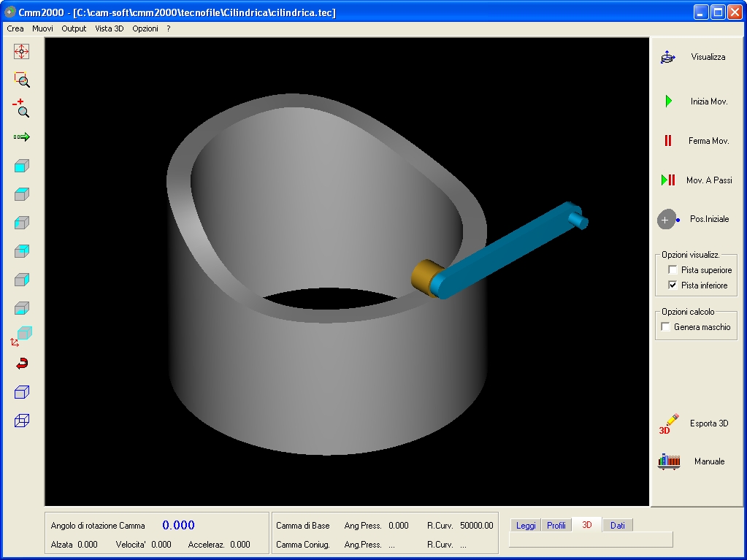Switch to the Profili tab
The image size is (747, 560).
pyautogui.click(x=556, y=525)
